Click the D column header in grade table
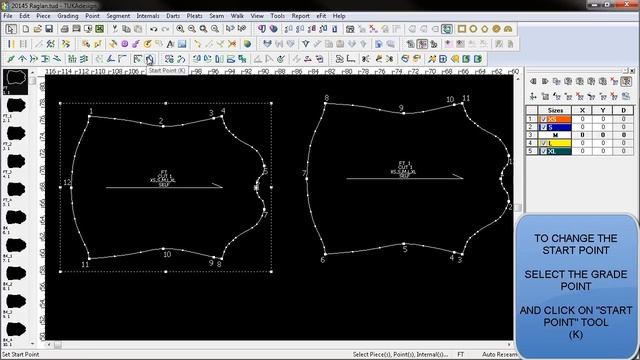This screenshot has width=640, height=360. (x=623, y=110)
